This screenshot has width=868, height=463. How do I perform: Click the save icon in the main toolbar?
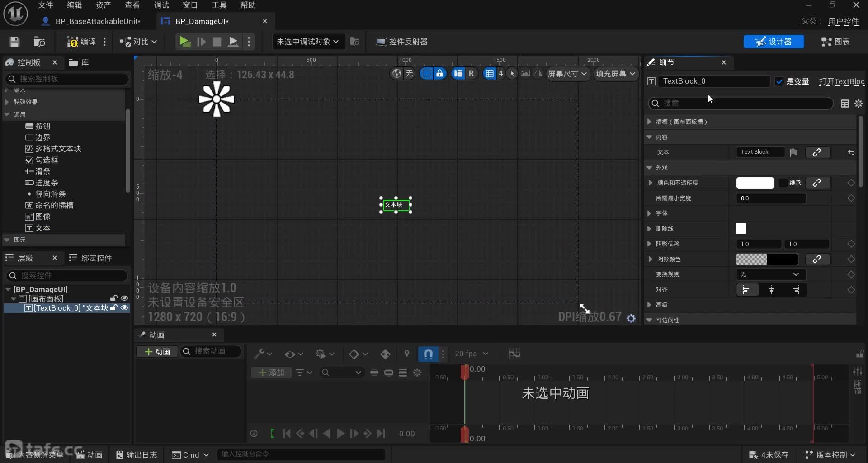[14, 42]
